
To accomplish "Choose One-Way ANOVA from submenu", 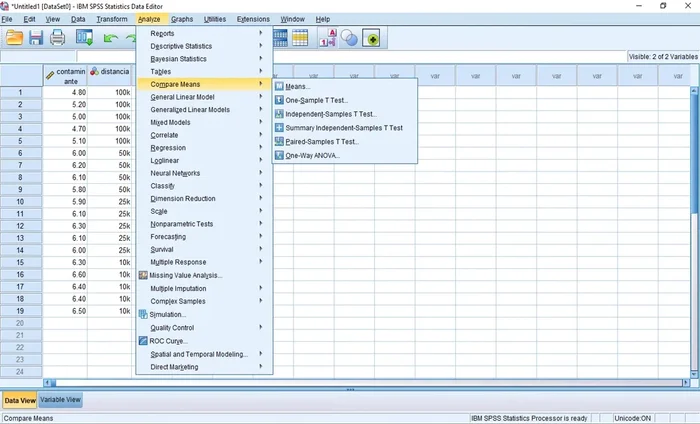I will pyautogui.click(x=312, y=155).
